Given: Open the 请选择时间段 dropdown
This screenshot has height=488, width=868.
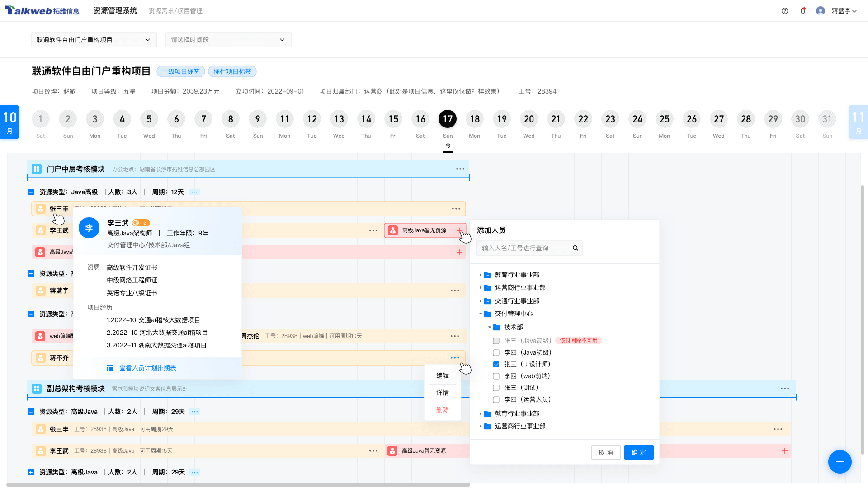Looking at the screenshot, I should pos(228,40).
